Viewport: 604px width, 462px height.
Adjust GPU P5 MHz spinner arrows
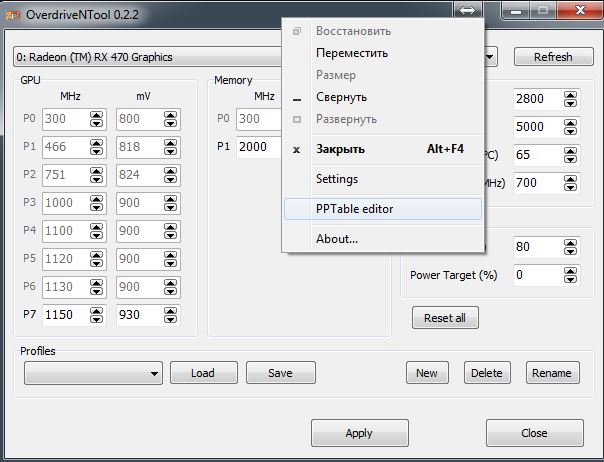point(96,259)
